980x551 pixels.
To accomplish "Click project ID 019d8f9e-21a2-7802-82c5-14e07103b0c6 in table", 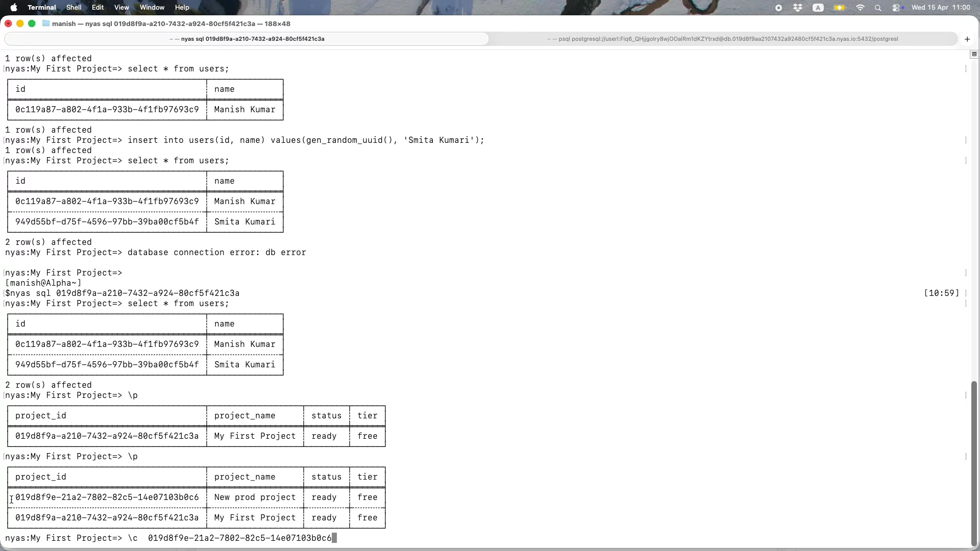I will tap(107, 497).
